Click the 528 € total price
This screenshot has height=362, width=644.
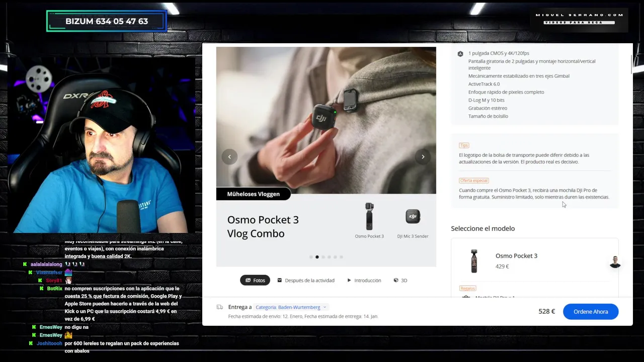(546, 312)
